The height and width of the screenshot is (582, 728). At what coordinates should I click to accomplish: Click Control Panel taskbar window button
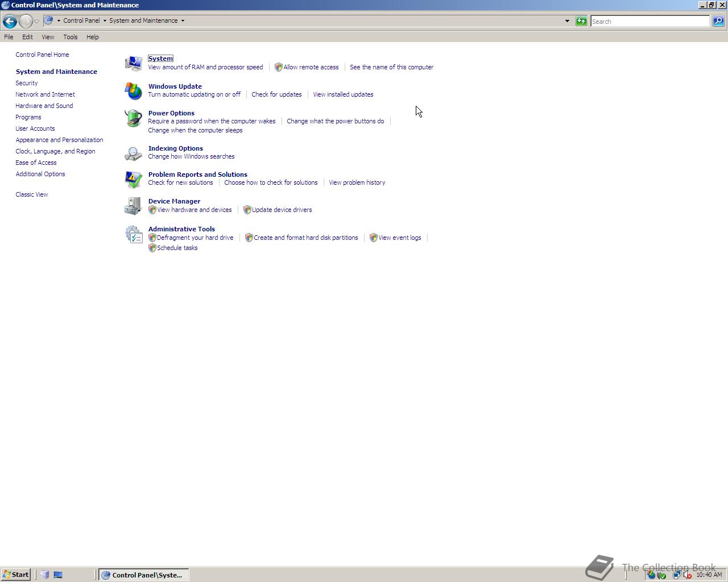click(144, 575)
